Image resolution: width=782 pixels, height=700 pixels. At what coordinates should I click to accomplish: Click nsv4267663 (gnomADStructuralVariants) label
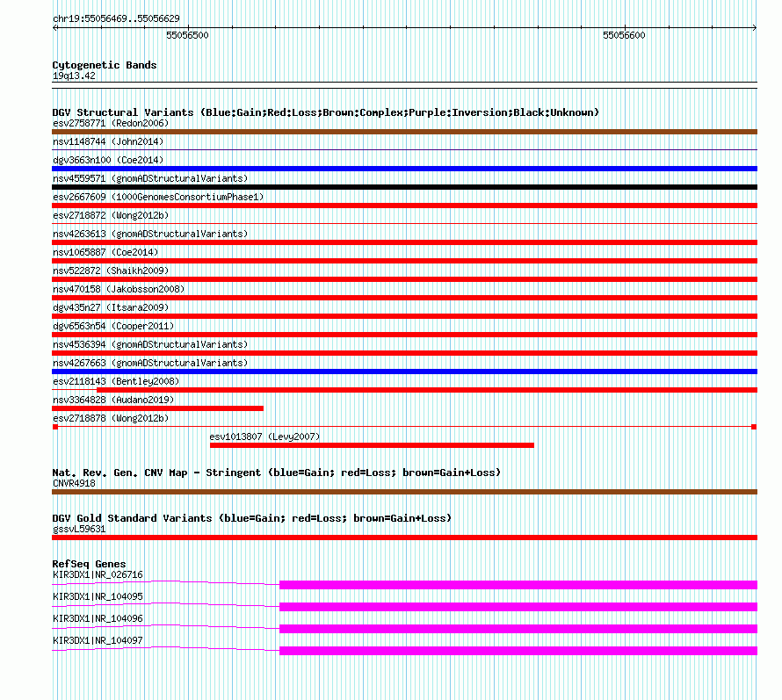(150, 363)
